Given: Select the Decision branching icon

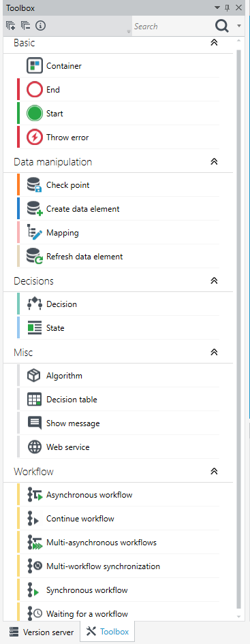Looking at the screenshot, I should point(35,304).
